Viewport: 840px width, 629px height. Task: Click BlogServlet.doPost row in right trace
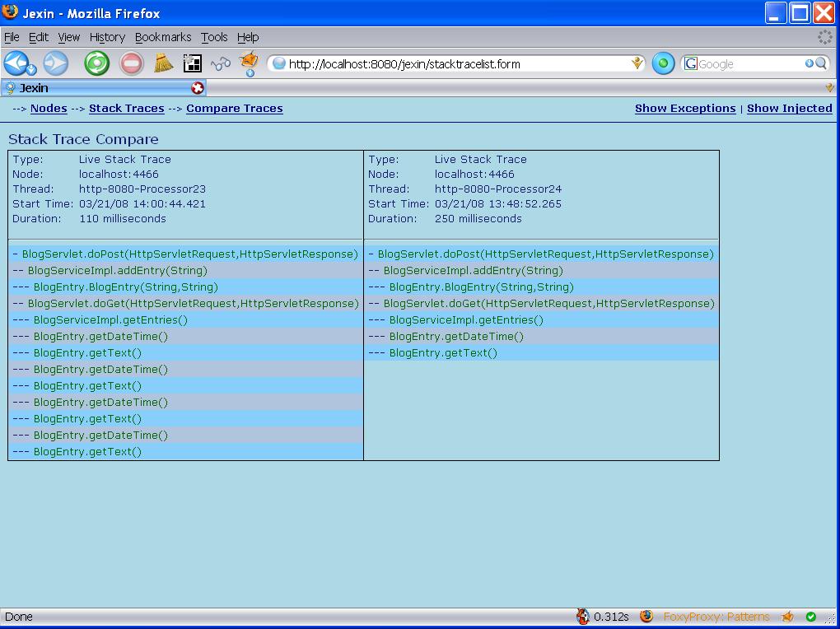(541, 254)
